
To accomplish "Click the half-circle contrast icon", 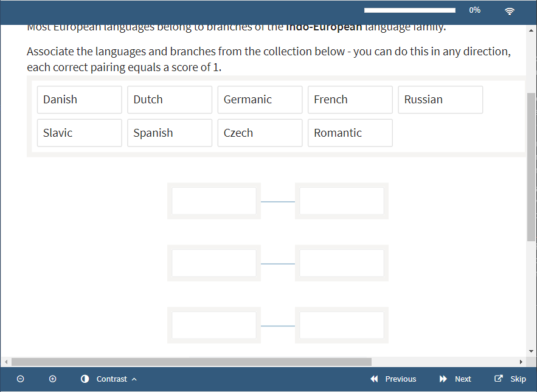I will 85,379.
